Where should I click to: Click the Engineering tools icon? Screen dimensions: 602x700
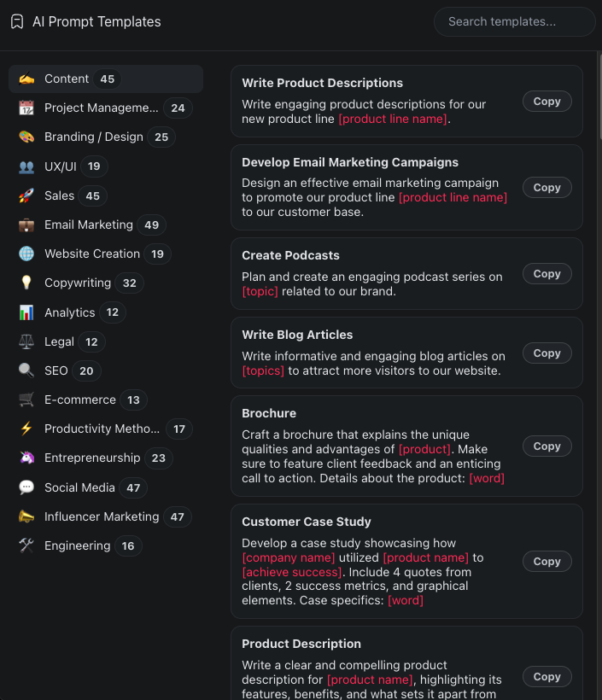pyautogui.click(x=26, y=546)
